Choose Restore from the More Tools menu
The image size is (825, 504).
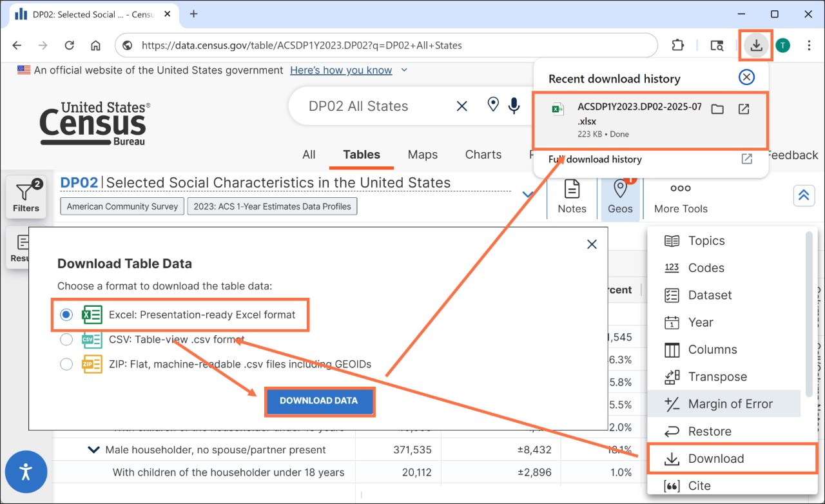tap(725, 431)
